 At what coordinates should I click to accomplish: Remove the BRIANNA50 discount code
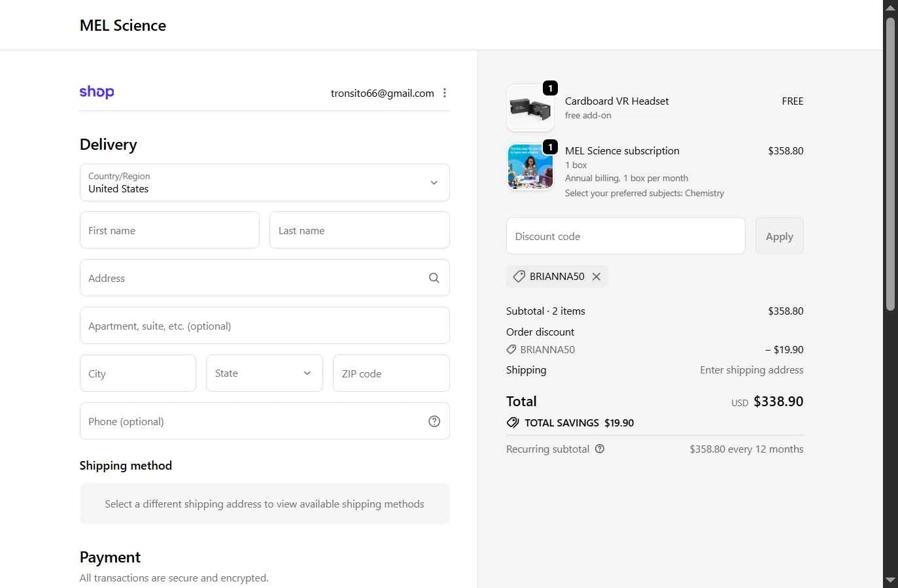(x=596, y=277)
